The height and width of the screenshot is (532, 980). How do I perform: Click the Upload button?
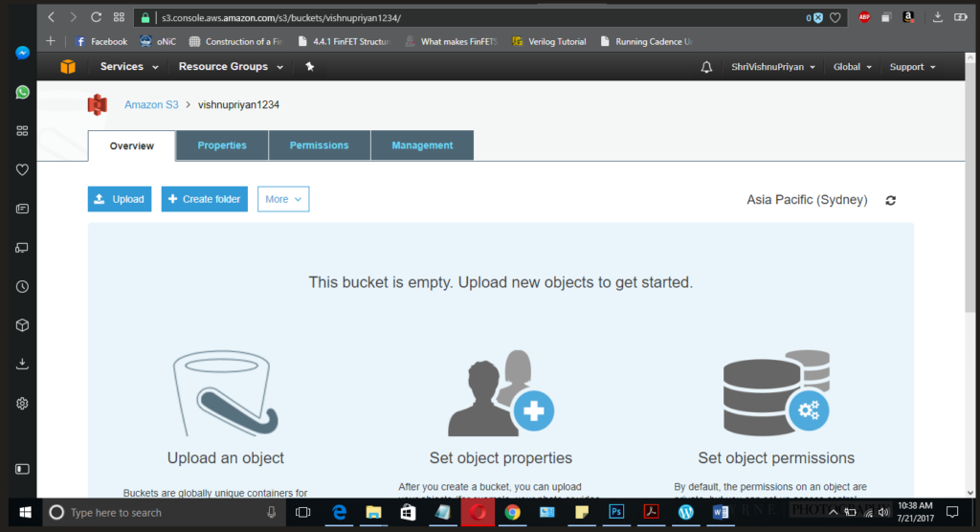(x=120, y=199)
